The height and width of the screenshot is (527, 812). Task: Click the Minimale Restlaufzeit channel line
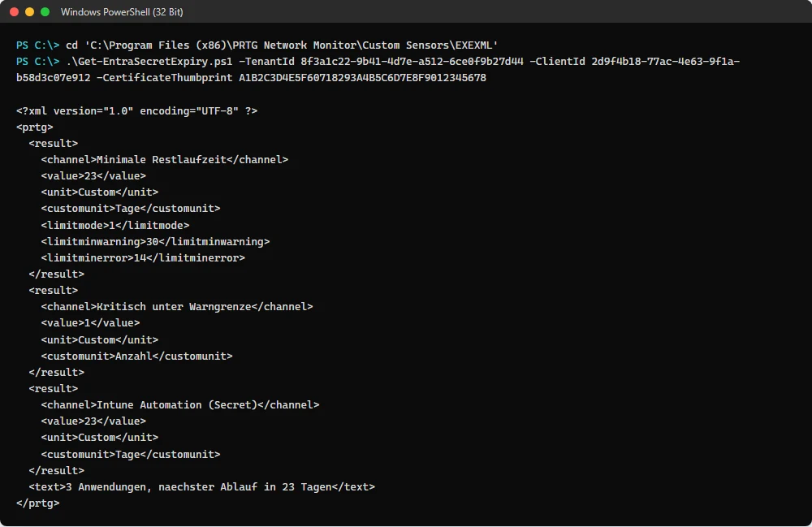coord(165,159)
